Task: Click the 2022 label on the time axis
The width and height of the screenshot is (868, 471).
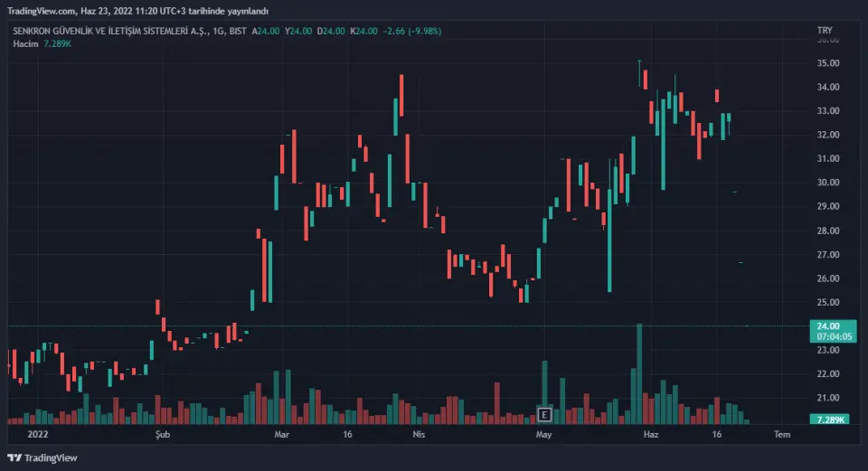Action: pyautogui.click(x=38, y=435)
